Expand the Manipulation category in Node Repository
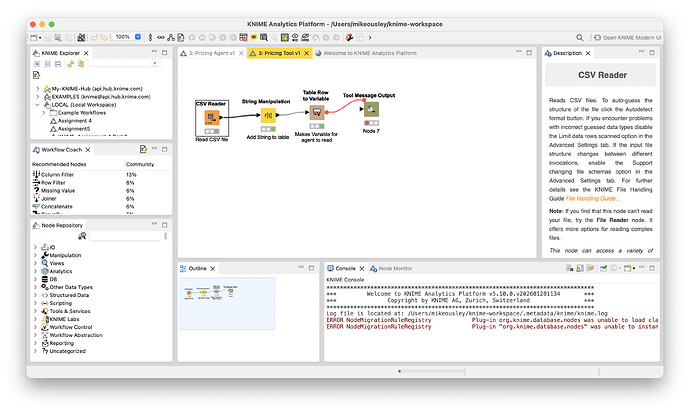The image size is (690, 412). pyautogui.click(x=36, y=255)
